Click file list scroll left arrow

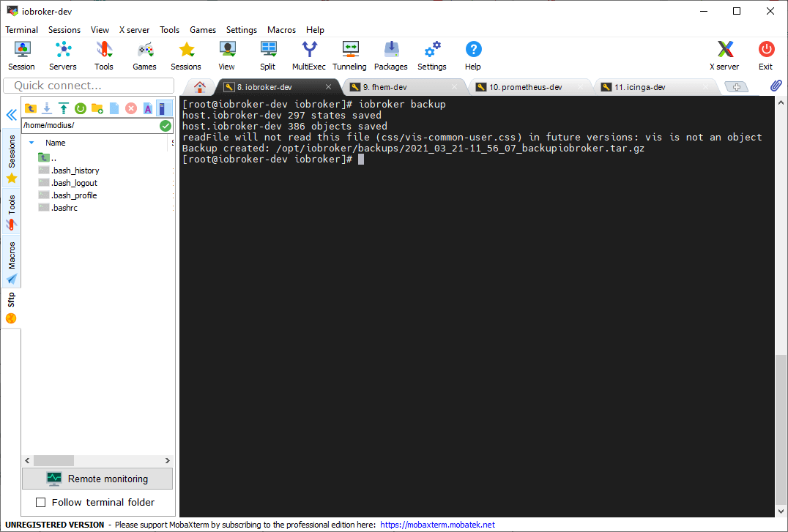[27, 461]
